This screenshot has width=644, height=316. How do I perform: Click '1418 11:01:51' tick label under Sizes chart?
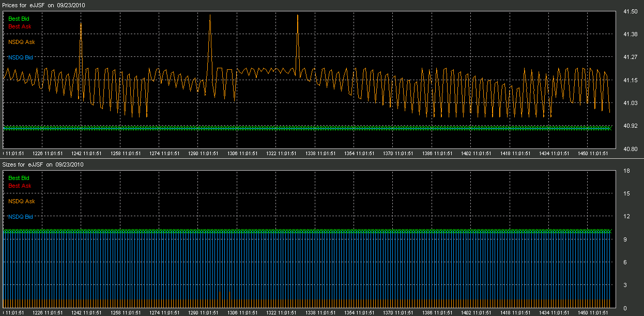pyautogui.click(x=515, y=313)
